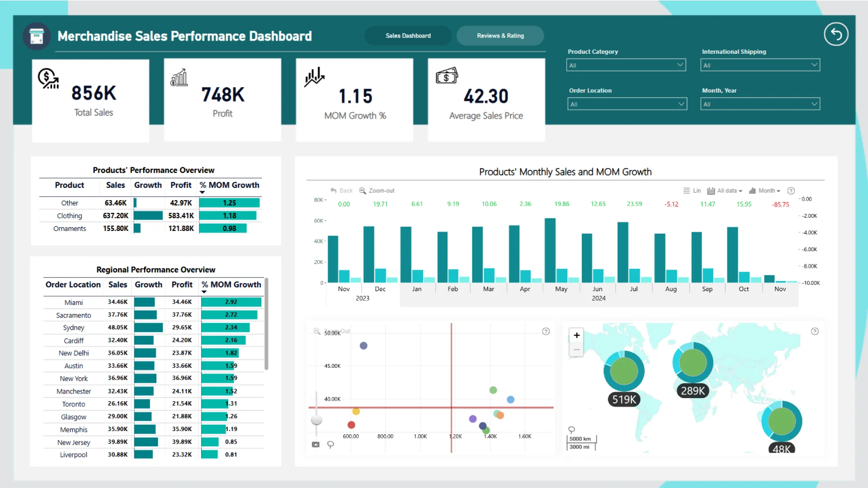Click sort arrow under % MOM Growth in regional table
Viewport: 868px width, 488px height.
coord(204,292)
